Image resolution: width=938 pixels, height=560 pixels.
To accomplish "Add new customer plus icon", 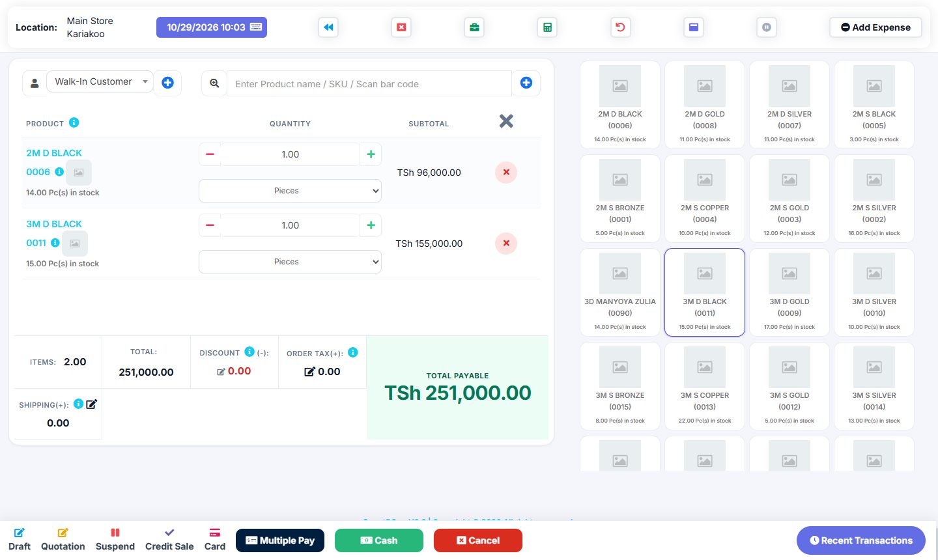I will click(167, 83).
